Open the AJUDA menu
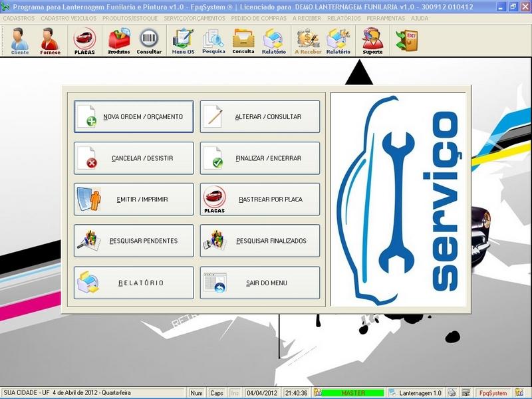Image resolution: width=532 pixels, height=399 pixels. tap(420, 19)
